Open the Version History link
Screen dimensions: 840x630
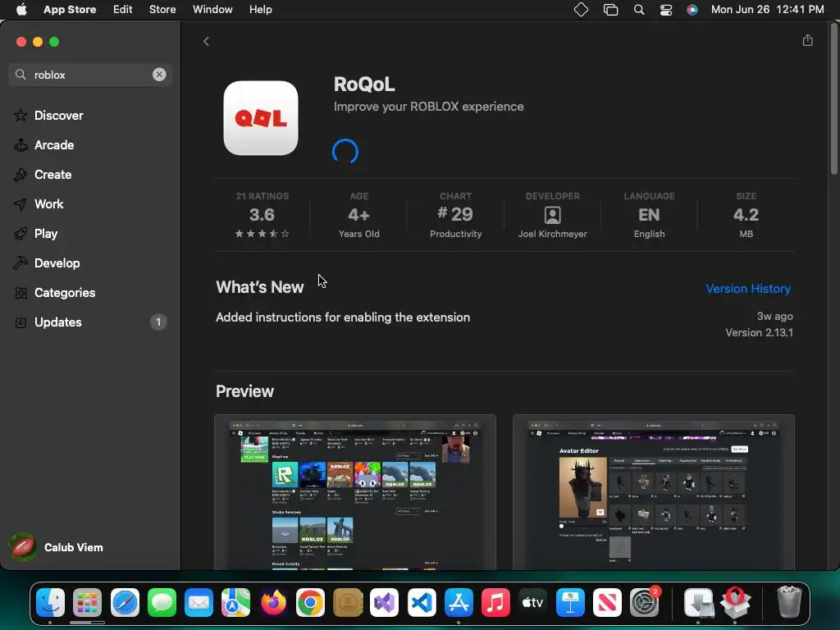[748, 289]
